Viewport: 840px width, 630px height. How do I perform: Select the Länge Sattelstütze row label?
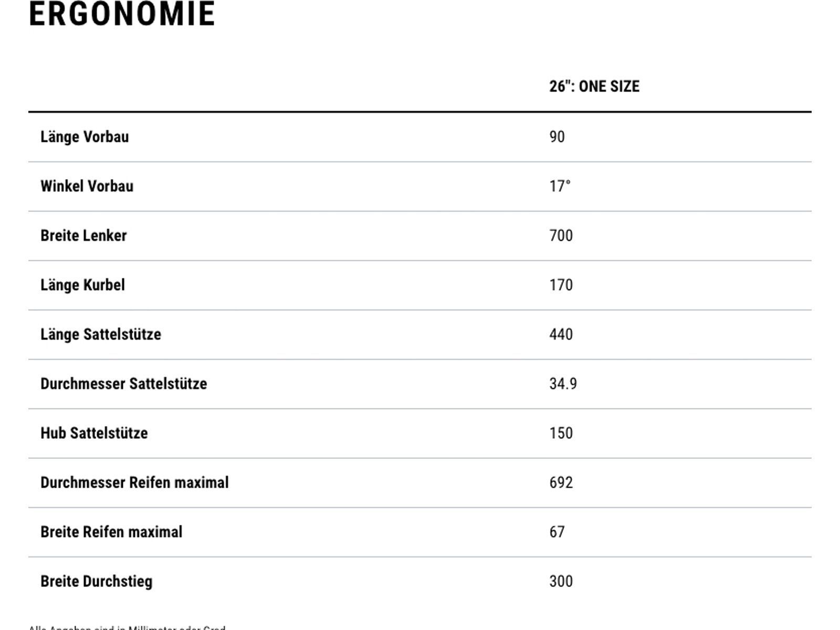click(x=101, y=334)
